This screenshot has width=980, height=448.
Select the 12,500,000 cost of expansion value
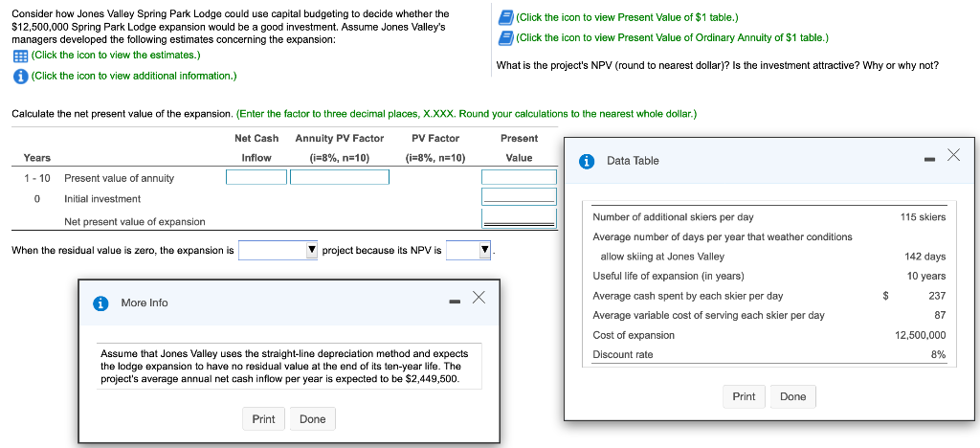point(921,336)
